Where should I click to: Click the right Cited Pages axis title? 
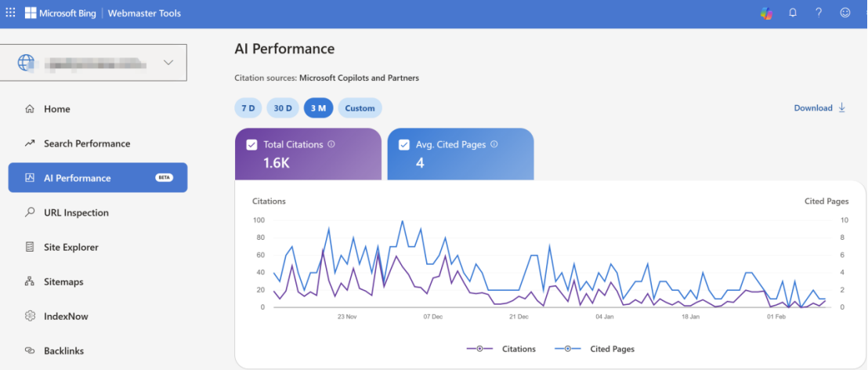826,201
